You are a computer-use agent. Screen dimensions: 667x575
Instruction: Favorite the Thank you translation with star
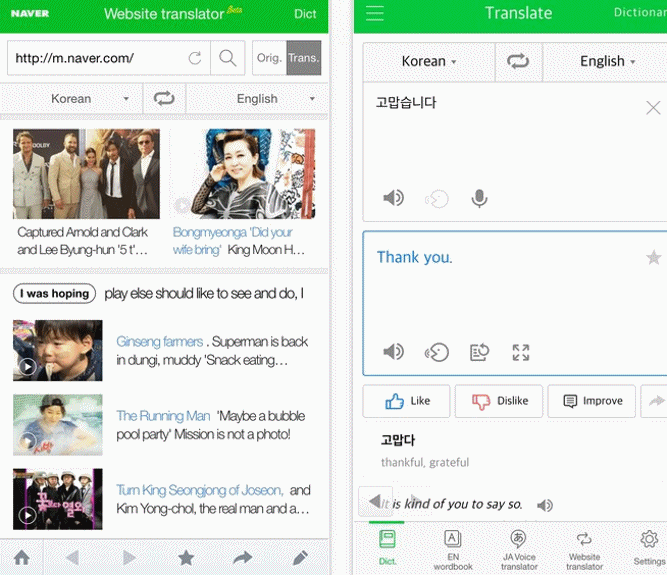click(653, 257)
